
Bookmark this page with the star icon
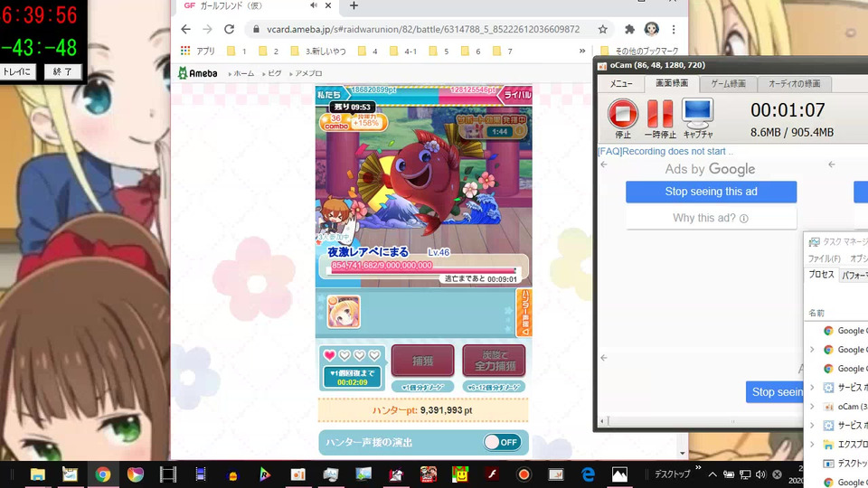[603, 29]
